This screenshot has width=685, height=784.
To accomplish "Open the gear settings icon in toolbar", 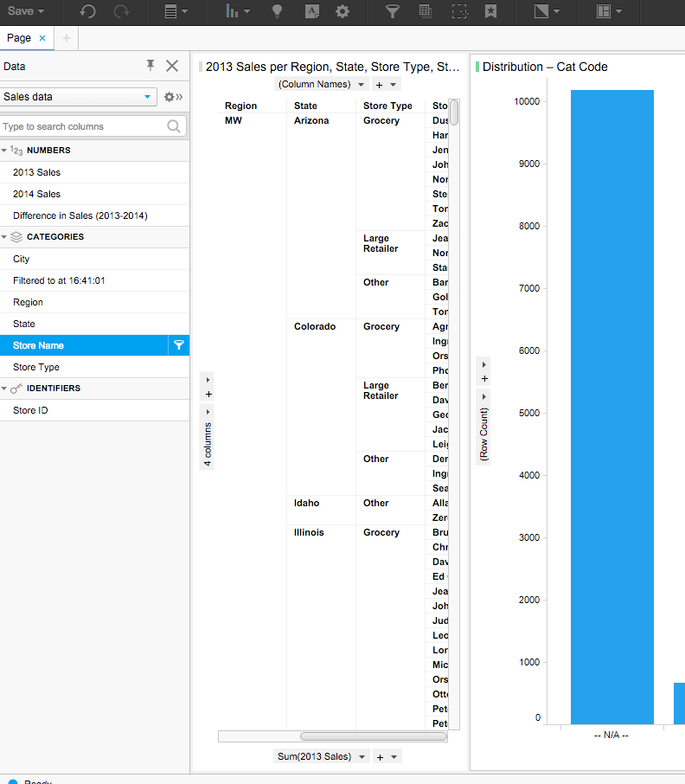I will 342,11.
